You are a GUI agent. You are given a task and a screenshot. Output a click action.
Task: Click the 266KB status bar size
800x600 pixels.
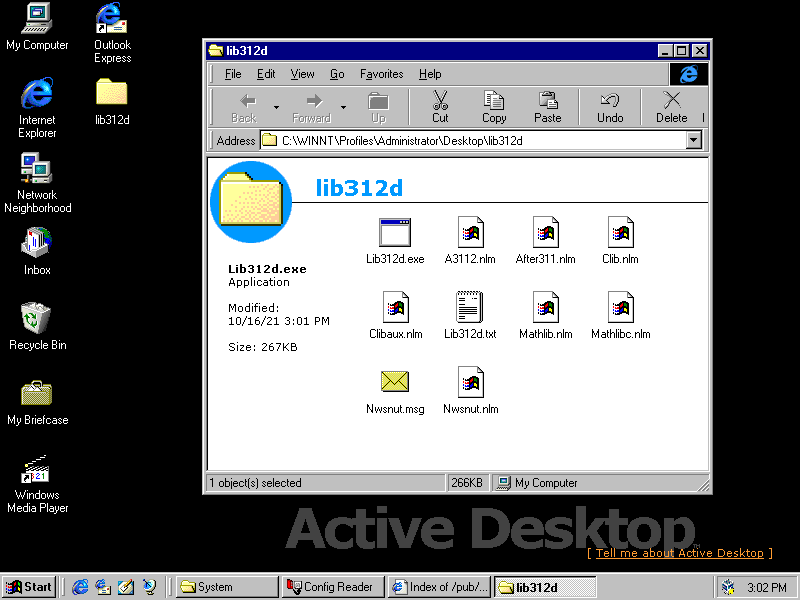pos(467,483)
